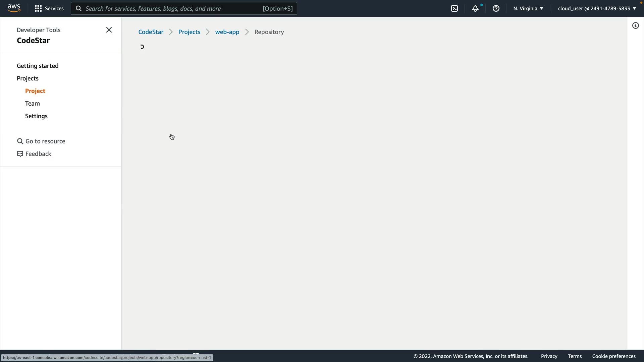This screenshot has height=362, width=644.
Task: Select Getting started in sidebar
Action: (x=38, y=66)
